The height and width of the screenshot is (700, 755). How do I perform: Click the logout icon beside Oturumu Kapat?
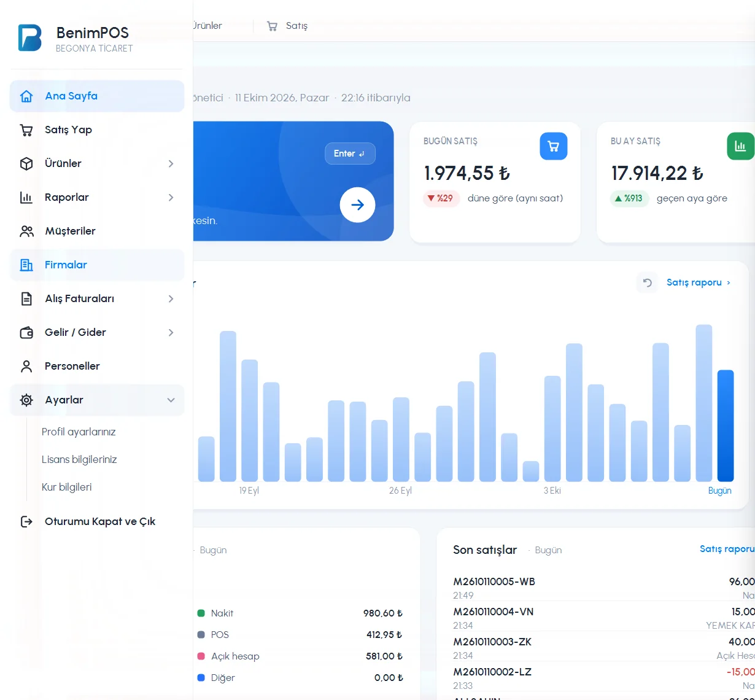pos(26,522)
